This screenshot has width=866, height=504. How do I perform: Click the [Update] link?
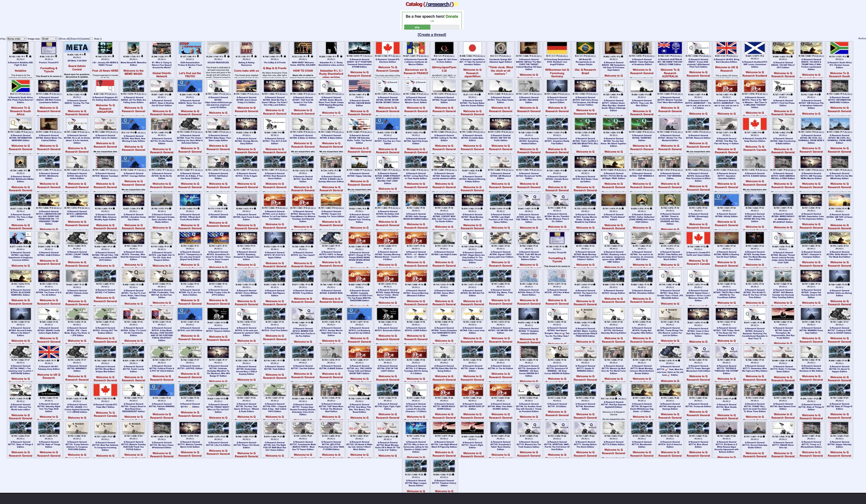[x=85, y=39]
